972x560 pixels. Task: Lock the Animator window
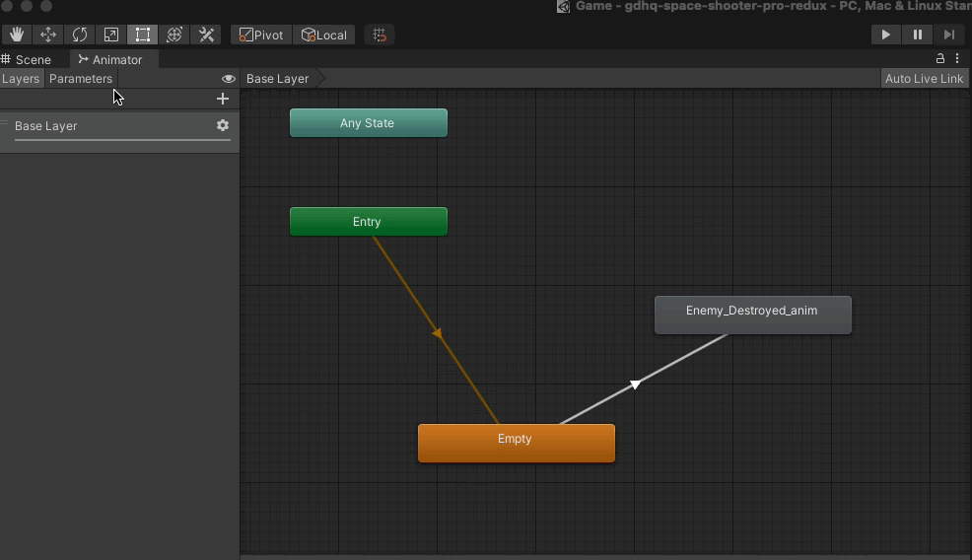(x=940, y=58)
